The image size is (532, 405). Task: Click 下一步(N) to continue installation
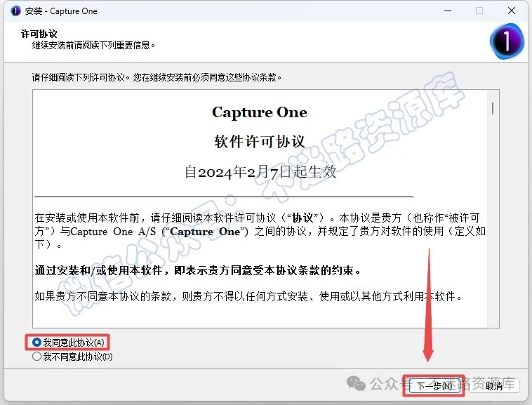click(434, 386)
